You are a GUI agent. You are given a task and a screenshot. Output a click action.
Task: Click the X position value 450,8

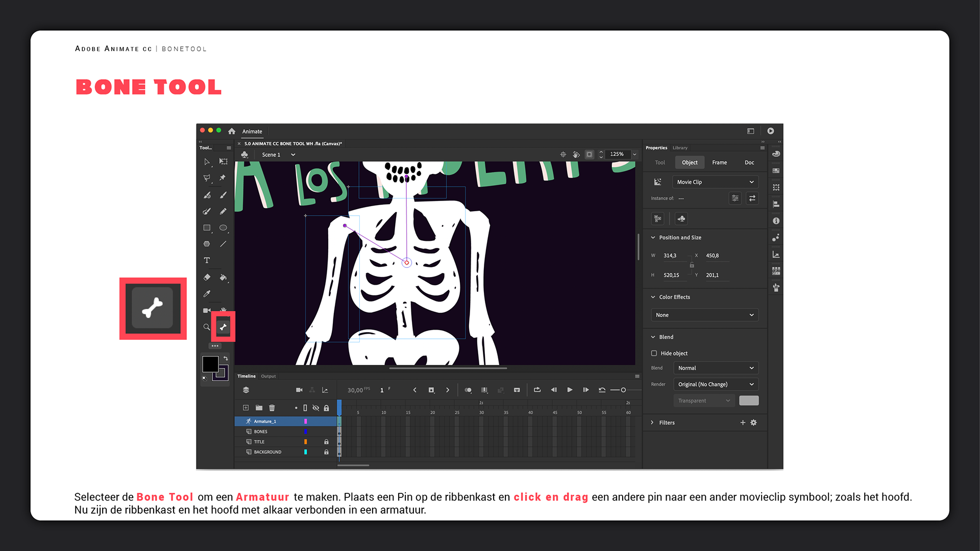click(712, 256)
